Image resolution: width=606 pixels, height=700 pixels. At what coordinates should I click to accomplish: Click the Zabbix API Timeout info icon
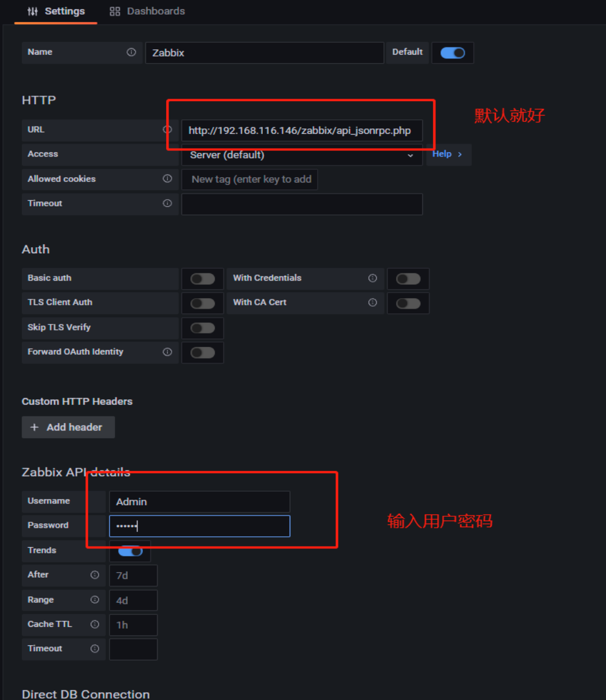click(94, 649)
